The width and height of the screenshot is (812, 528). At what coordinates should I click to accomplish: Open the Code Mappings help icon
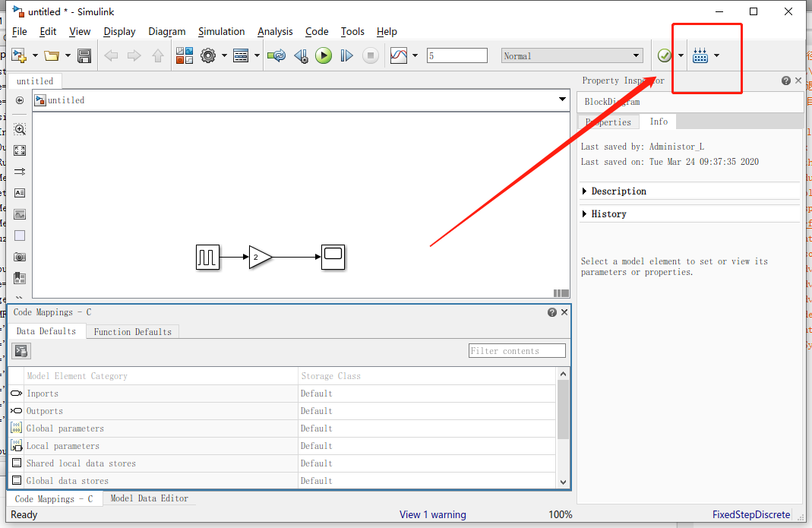pos(552,312)
